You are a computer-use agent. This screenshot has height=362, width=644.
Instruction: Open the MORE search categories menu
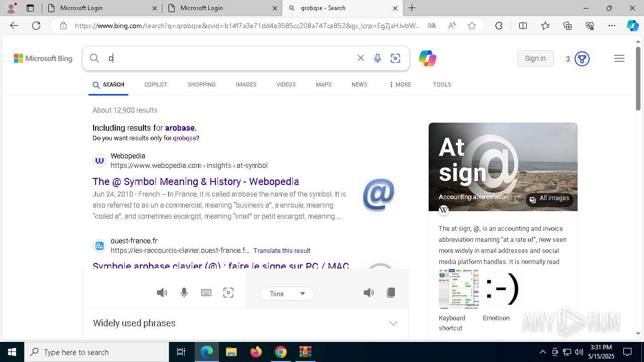400,84
